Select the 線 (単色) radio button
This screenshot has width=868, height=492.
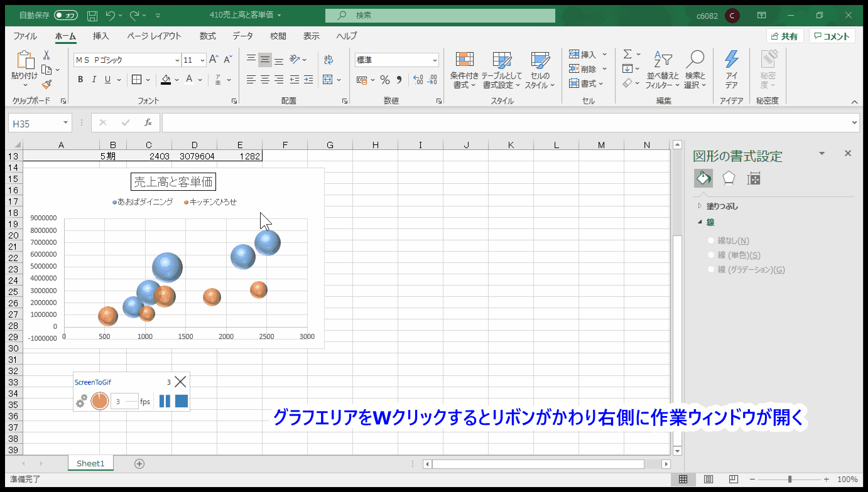[711, 255]
